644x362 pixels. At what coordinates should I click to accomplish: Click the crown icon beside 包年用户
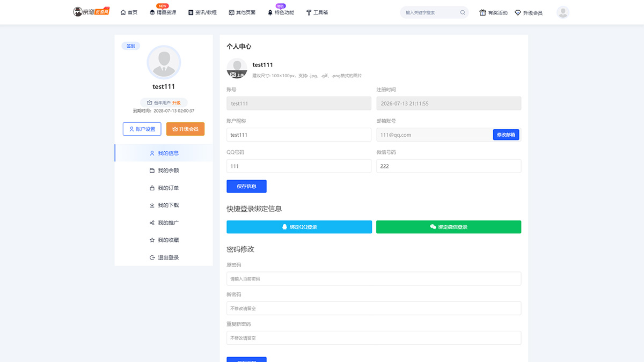(150, 103)
